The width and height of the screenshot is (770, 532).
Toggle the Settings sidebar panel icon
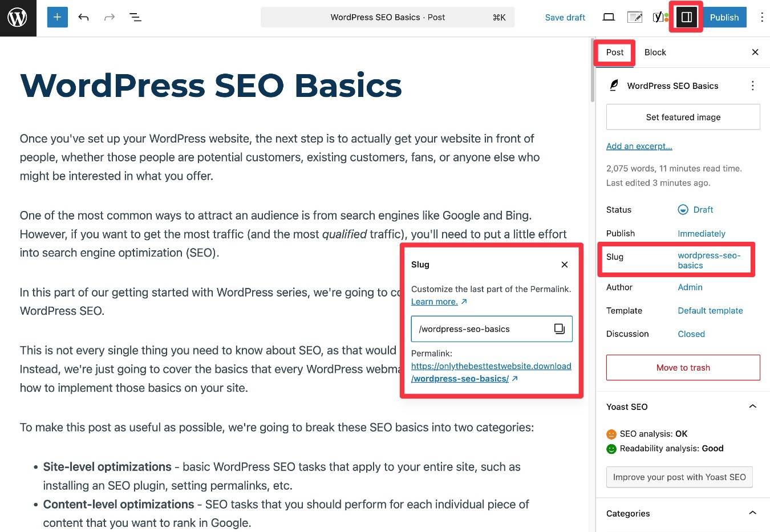[x=686, y=17]
